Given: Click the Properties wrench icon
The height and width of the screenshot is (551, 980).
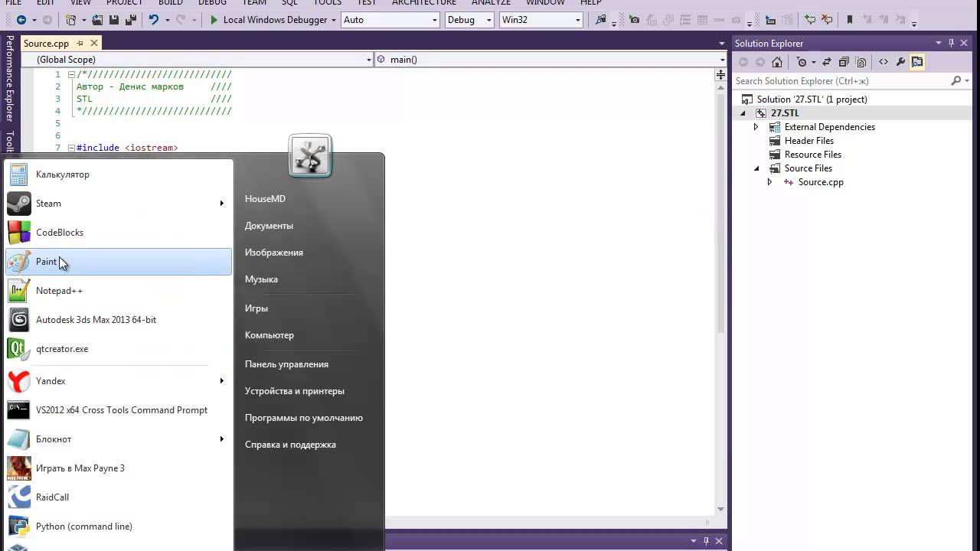Looking at the screenshot, I should 900,62.
